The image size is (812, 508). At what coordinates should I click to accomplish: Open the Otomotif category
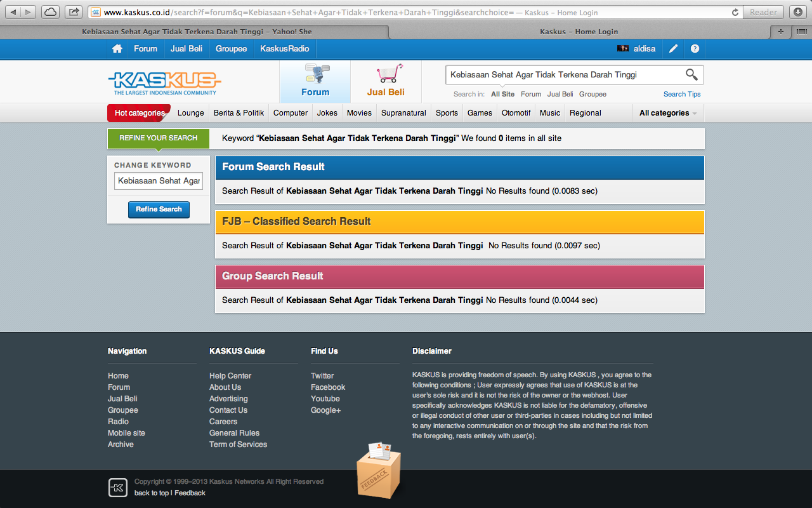pos(516,113)
